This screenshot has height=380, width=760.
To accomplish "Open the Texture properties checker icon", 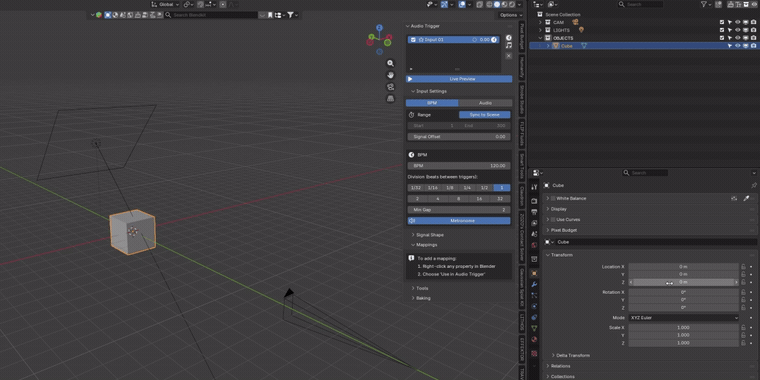I will click(534, 353).
